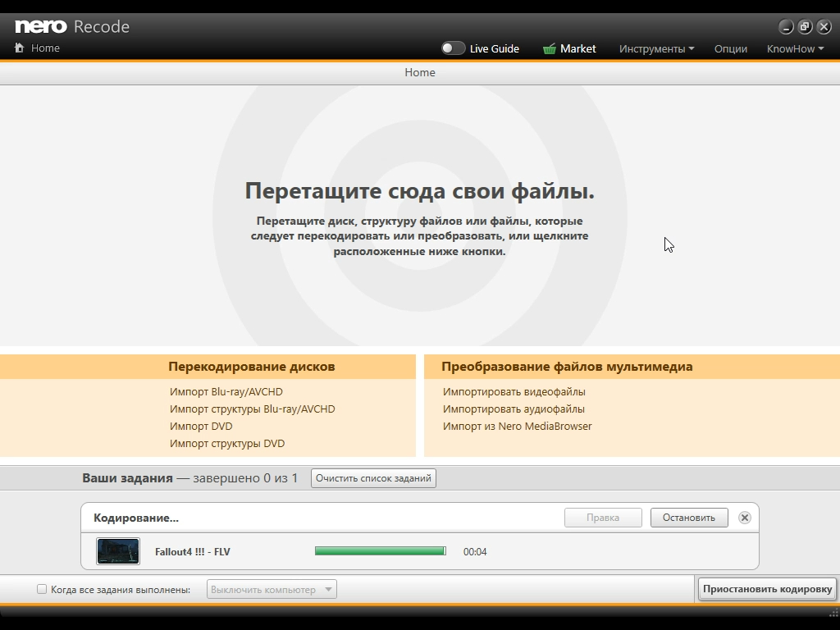This screenshot has width=840, height=630.
Task: Click 'Перекодирование дисков' header
Action: [252, 367]
